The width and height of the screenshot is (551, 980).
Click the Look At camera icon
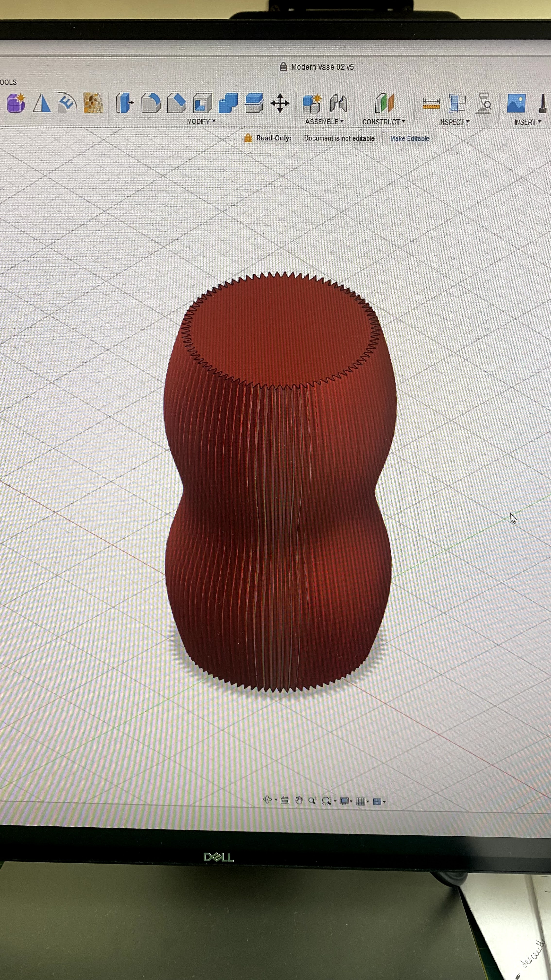(285, 800)
